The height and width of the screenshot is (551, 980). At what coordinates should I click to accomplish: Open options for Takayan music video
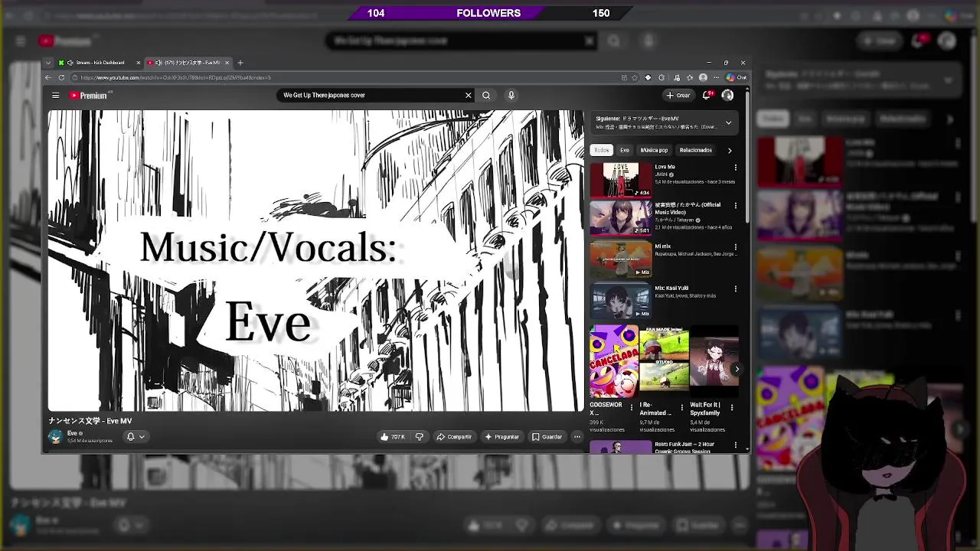(x=736, y=205)
